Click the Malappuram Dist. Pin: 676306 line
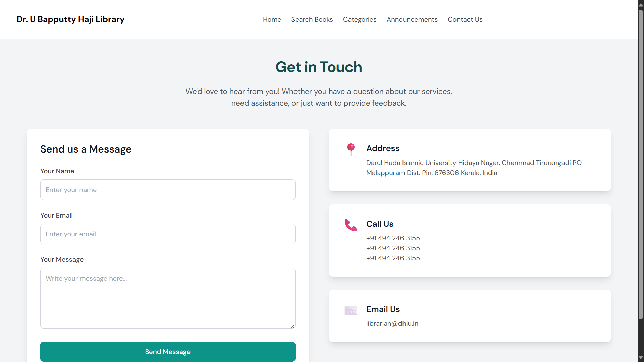The image size is (644, 362). (432, 173)
